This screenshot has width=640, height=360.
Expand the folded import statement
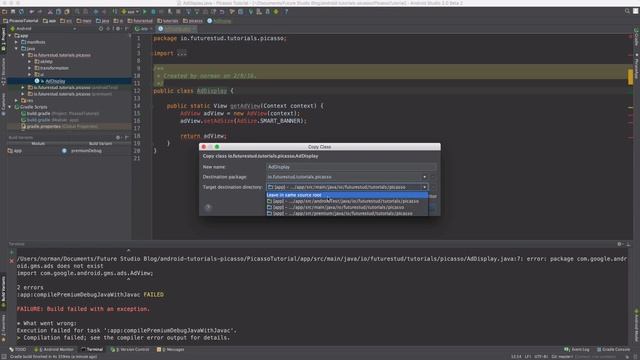tap(182, 53)
